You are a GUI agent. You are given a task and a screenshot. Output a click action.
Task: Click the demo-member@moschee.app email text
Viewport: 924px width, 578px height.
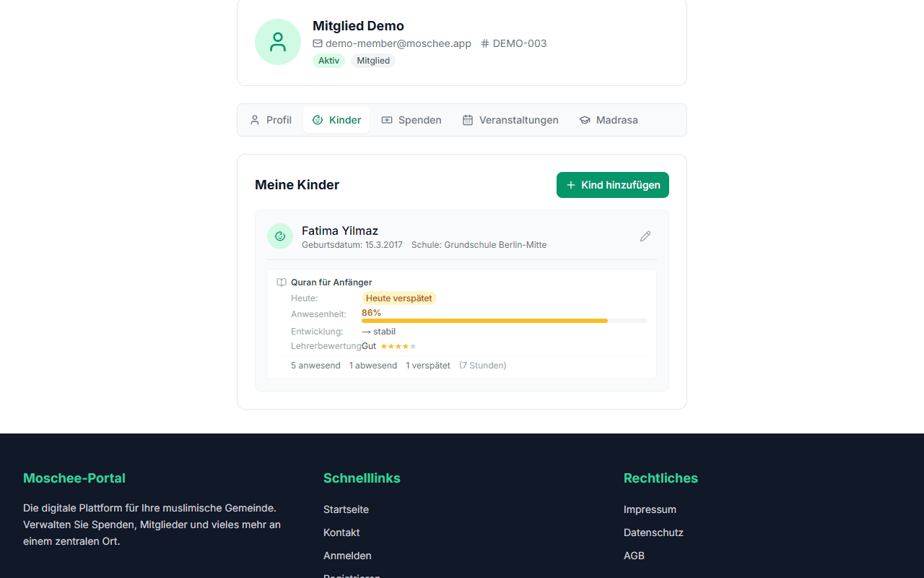(398, 43)
